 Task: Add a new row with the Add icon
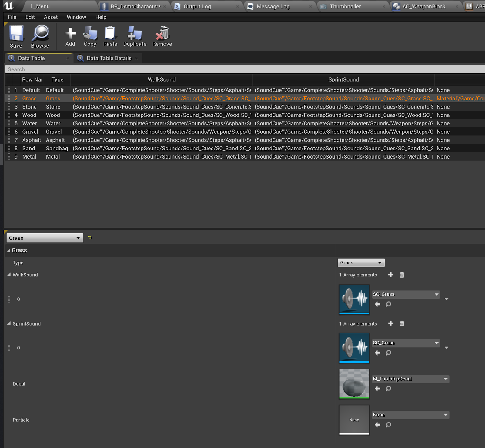coord(70,37)
